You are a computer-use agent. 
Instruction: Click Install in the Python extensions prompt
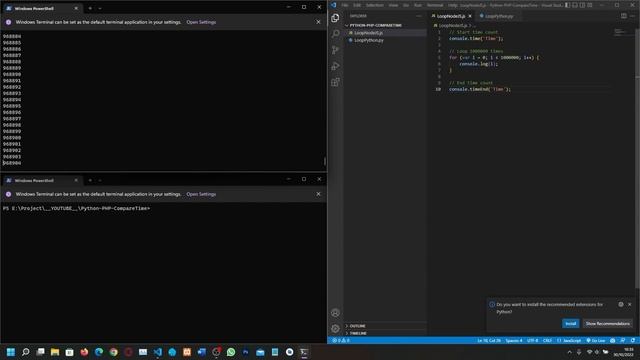pyautogui.click(x=571, y=324)
